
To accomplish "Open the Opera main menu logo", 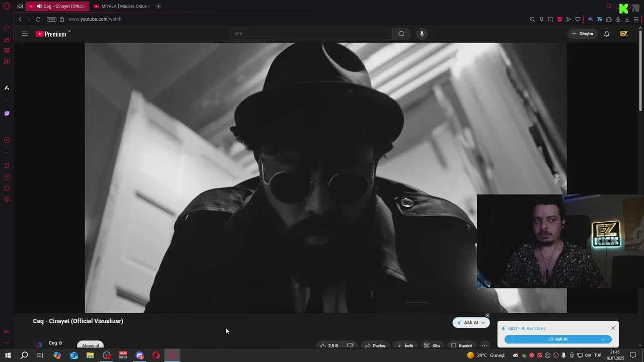I will (x=7, y=6).
